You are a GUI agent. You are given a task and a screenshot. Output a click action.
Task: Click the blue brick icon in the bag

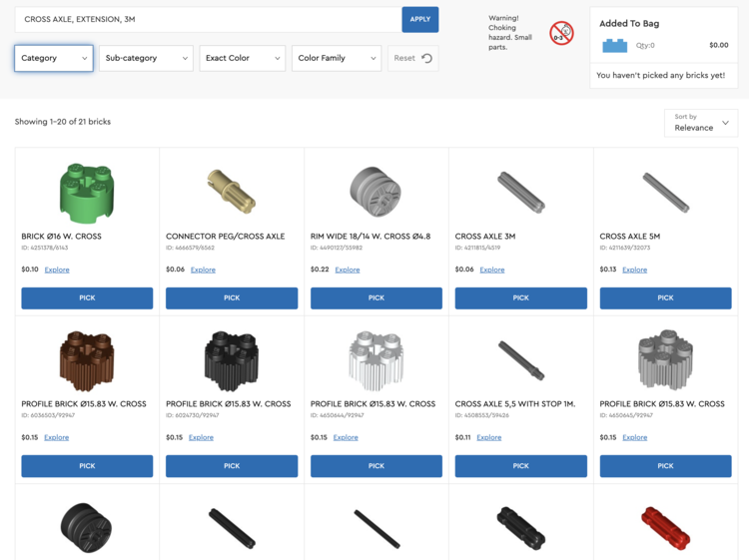point(615,45)
